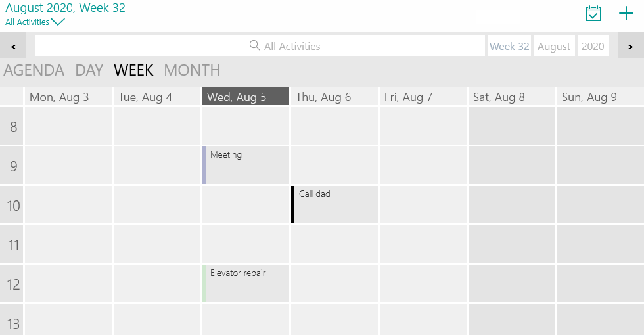The image size is (644, 335).
Task: Click the black color bar on Call dad
Action: click(293, 204)
